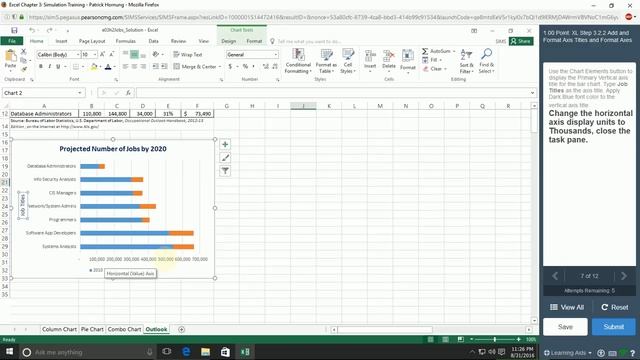Toggle Align Left button

click(125, 67)
